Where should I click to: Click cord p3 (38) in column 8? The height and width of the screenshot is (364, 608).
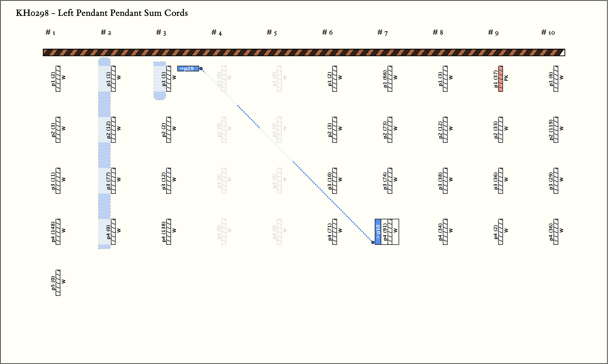pyautogui.click(x=445, y=181)
